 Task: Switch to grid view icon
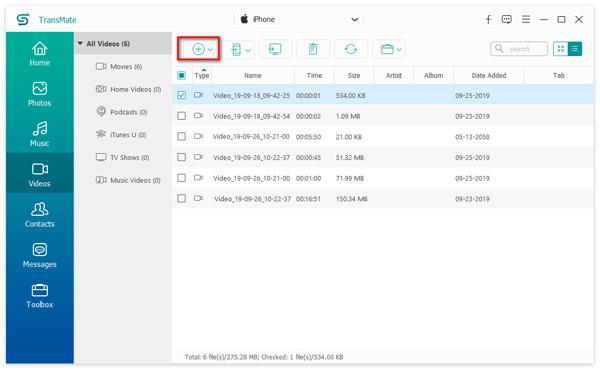click(x=561, y=49)
